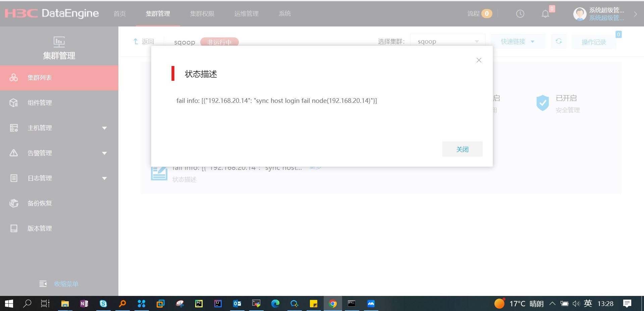Click the 主机管理 server icon

14,128
